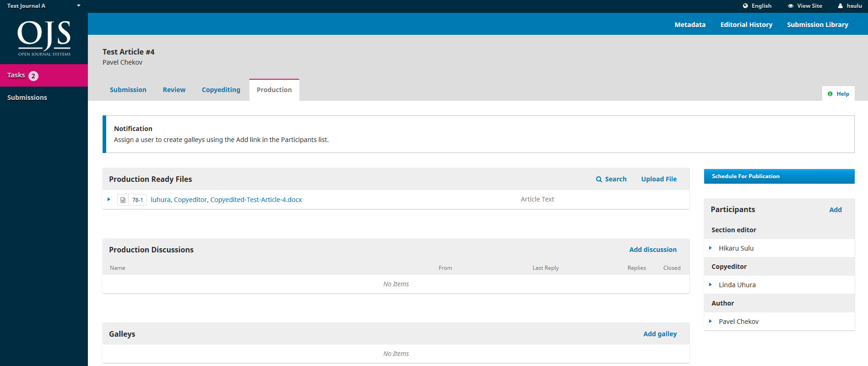Click the Closed column header
The image size is (868, 366).
[x=672, y=268]
